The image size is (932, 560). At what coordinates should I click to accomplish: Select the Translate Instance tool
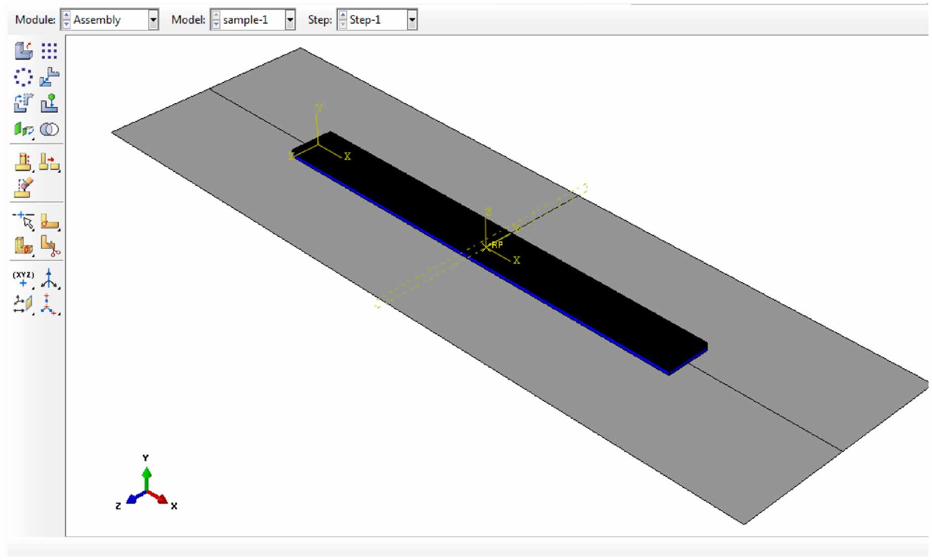tap(49, 77)
